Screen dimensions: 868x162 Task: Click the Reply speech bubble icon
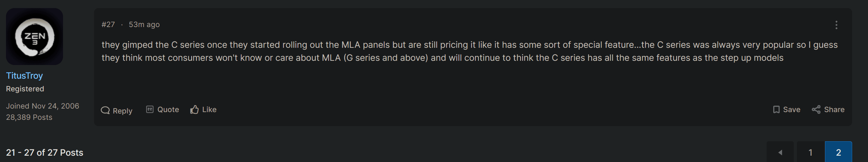point(105,110)
